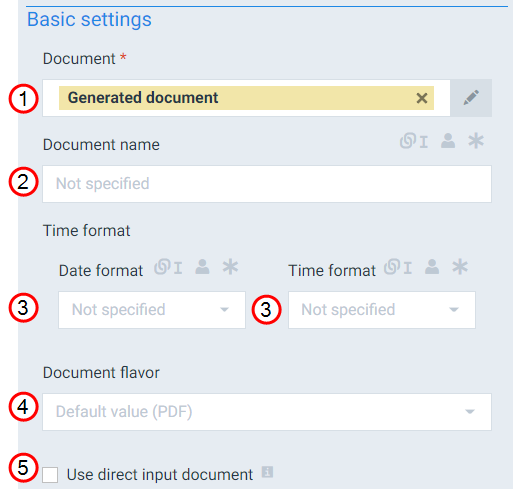This screenshot has height=489, width=513.
Task: Select the Generated document tag
Action: (246, 98)
